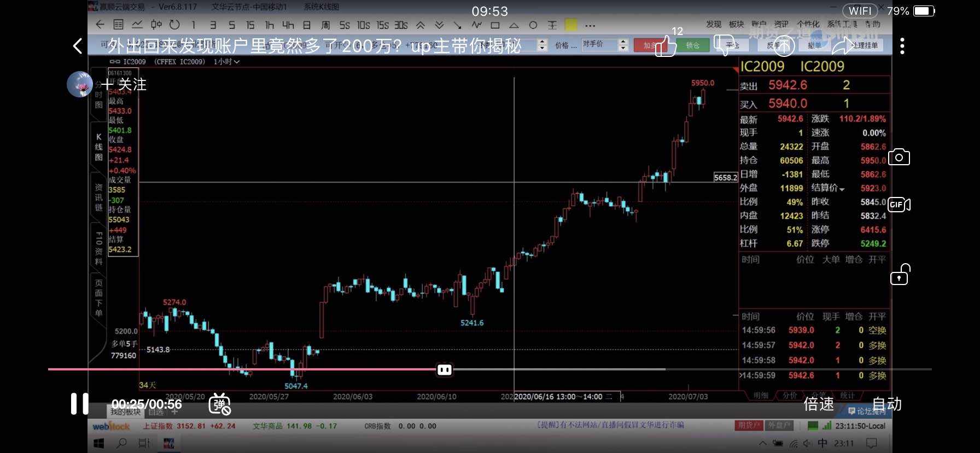Select the weekly 周 chart period
Screen dimensions: 980x453
325,25
